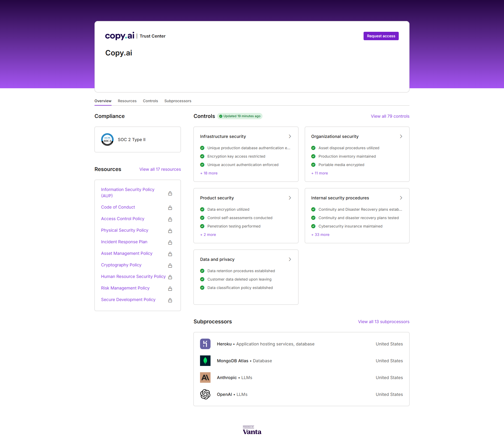Click lock icon beside Secure Development Policy

(170, 300)
